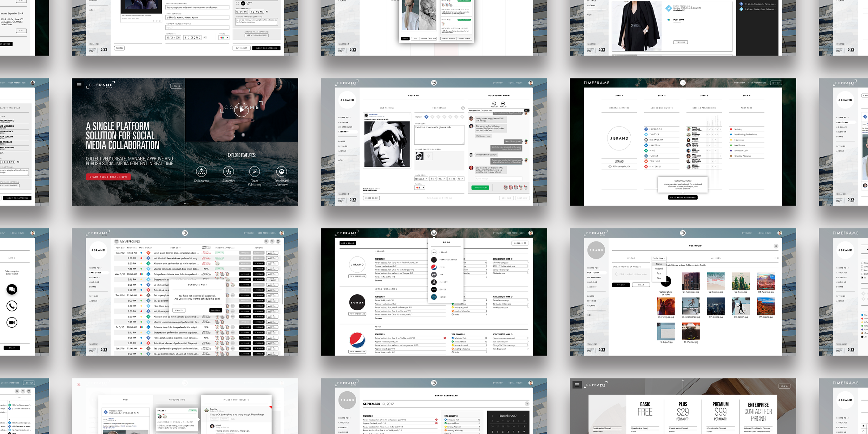
Task: Play the Coframe intro video
Action: (x=241, y=110)
